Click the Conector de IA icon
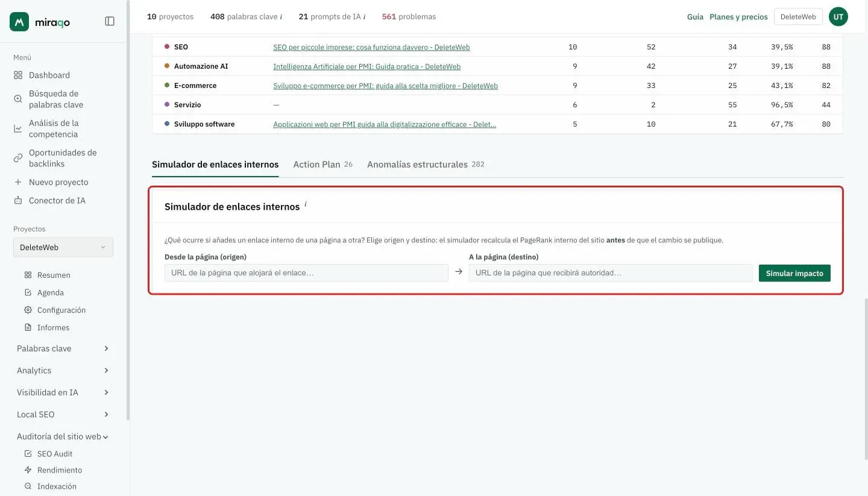The height and width of the screenshot is (496, 868). click(x=18, y=201)
